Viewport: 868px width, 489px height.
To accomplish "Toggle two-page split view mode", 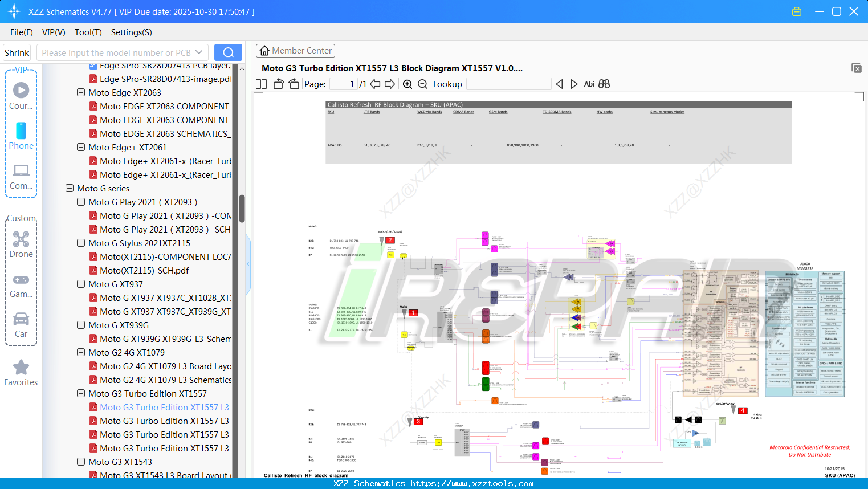I will coord(260,84).
